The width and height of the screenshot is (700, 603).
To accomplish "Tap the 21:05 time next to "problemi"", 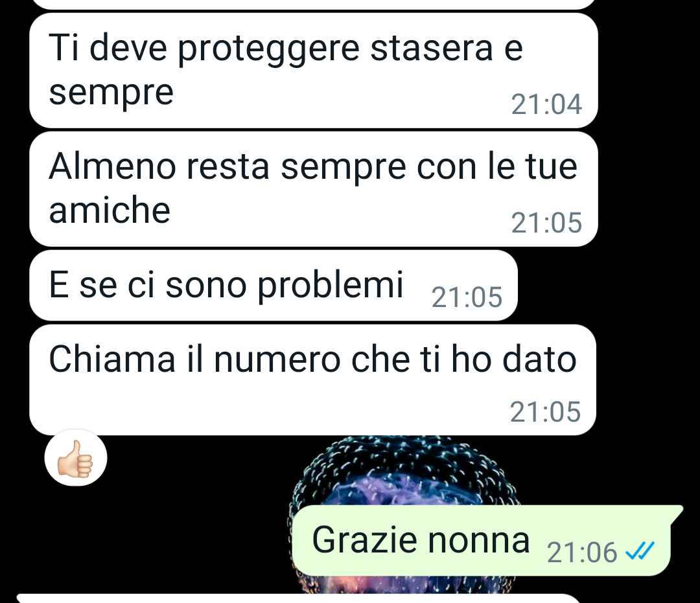I will tap(467, 297).
